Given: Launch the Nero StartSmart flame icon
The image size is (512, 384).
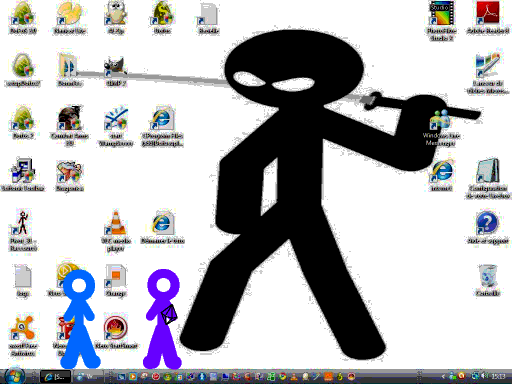Looking at the screenshot, I should [x=116, y=331].
